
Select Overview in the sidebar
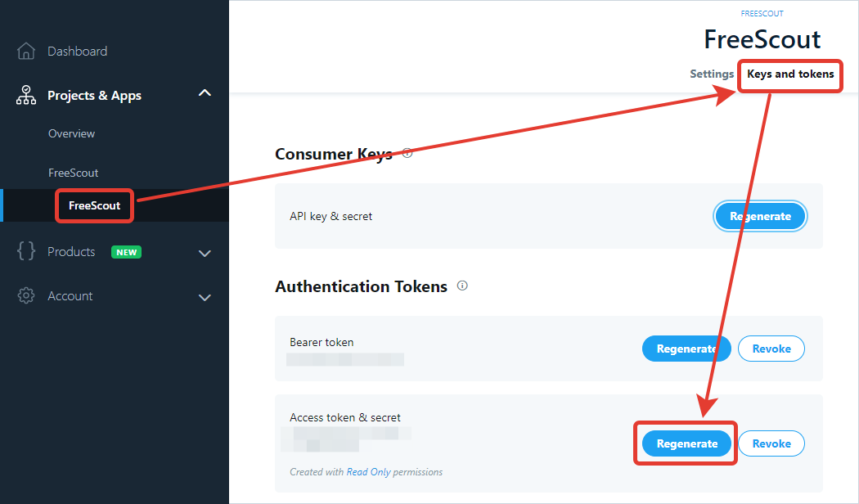click(70, 133)
